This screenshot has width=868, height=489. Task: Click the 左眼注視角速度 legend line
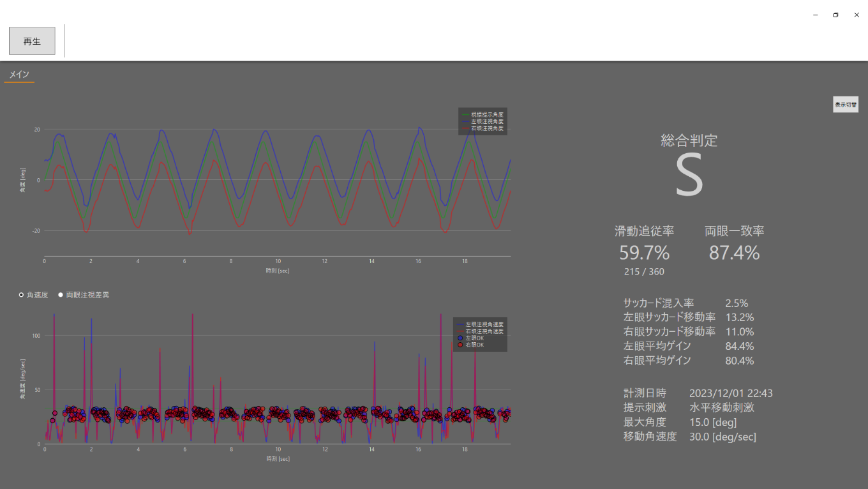click(483, 324)
